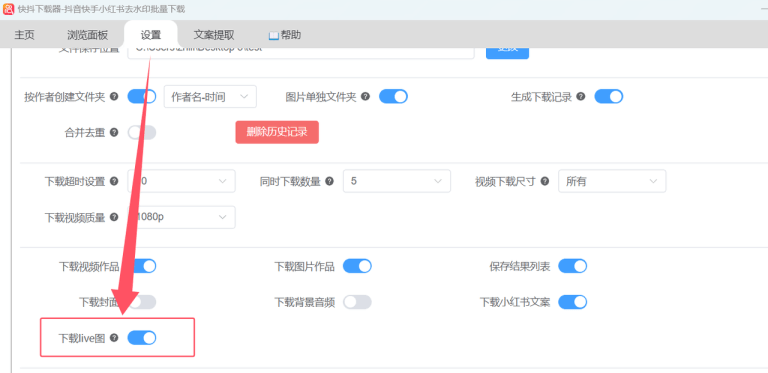Click help icon next to 同时下载数量

[329, 181]
